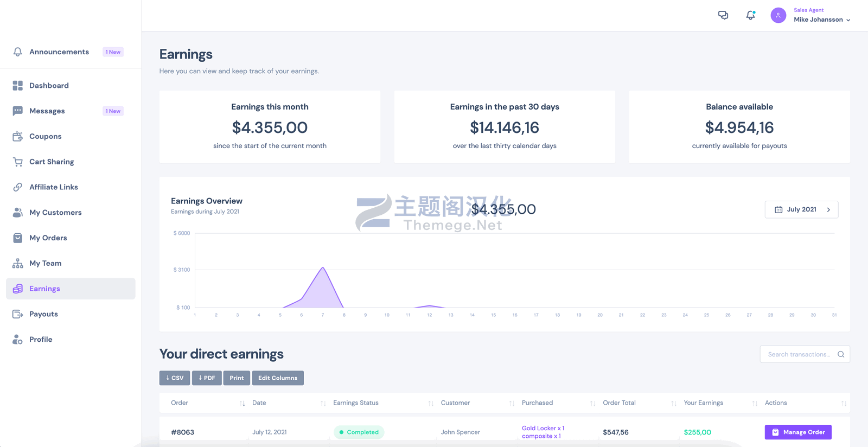Click the Dashboard grid icon

click(x=18, y=86)
